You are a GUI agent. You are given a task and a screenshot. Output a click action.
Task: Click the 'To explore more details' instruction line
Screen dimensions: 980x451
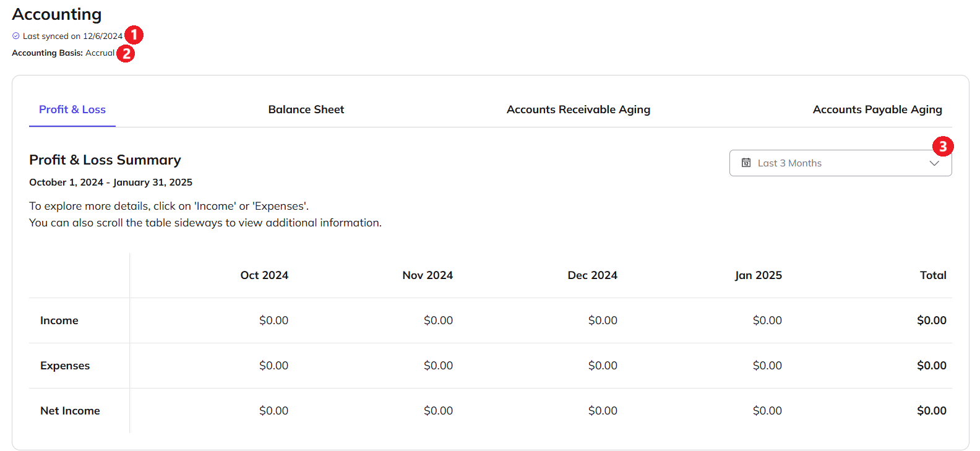169,206
